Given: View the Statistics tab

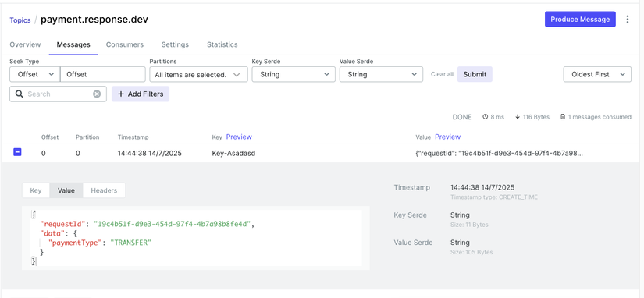Looking at the screenshot, I should pos(222,44).
